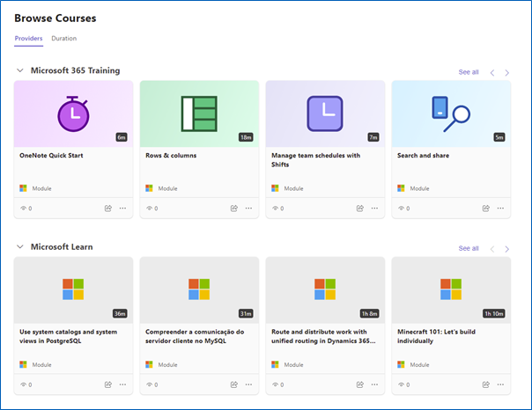
Task: Share the PostgreSQL system catalogs module
Action: pos(107,384)
